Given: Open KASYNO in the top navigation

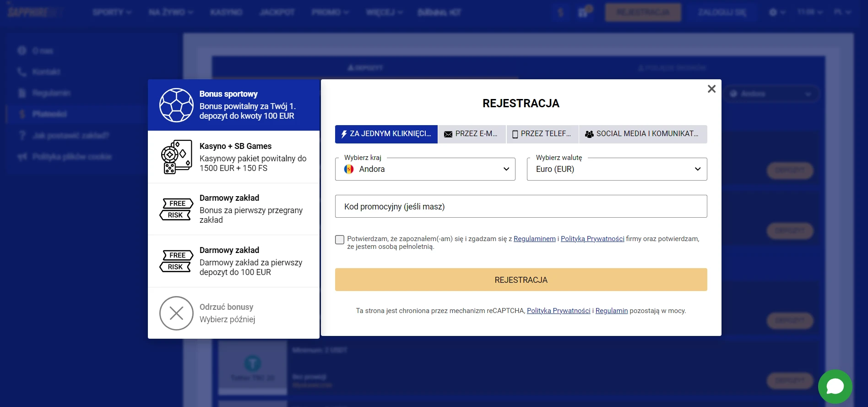Looking at the screenshot, I should click(x=226, y=12).
